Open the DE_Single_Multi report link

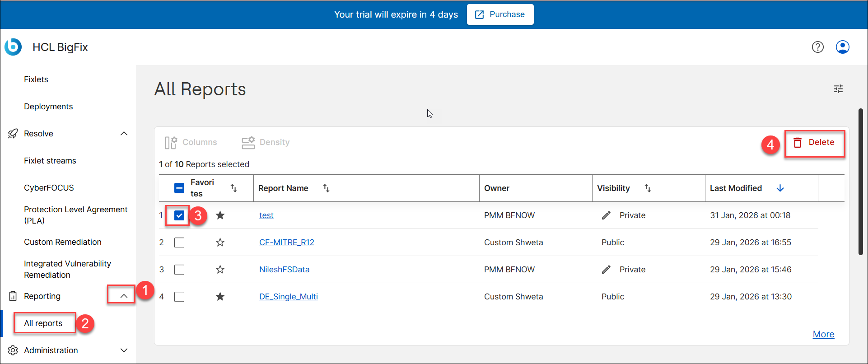tap(288, 297)
